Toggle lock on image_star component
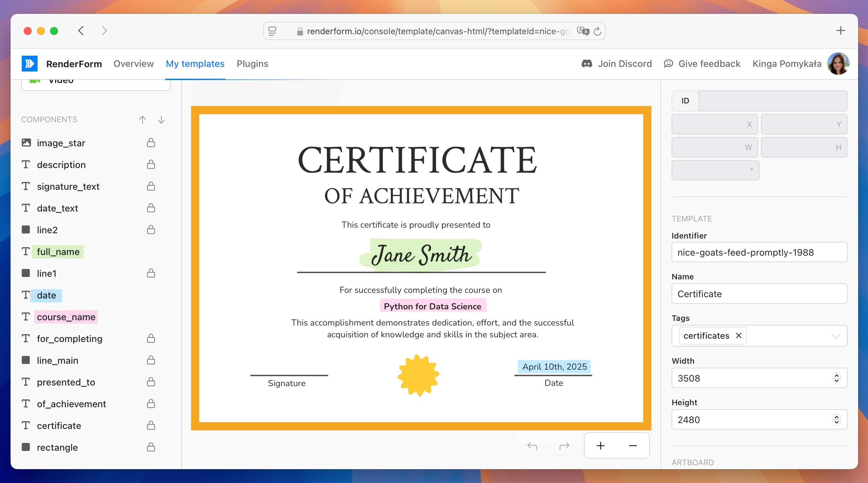This screenshot has height=483, width=868. click(151, 143)
